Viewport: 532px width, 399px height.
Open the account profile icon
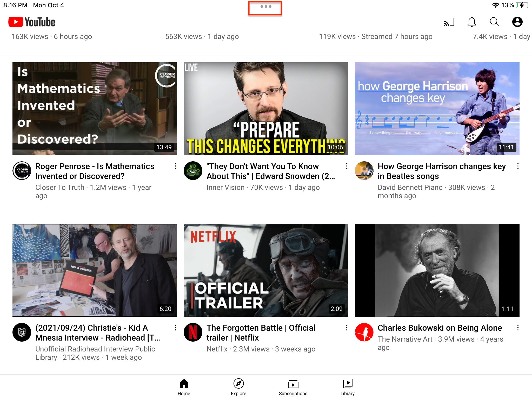[517, 22]
